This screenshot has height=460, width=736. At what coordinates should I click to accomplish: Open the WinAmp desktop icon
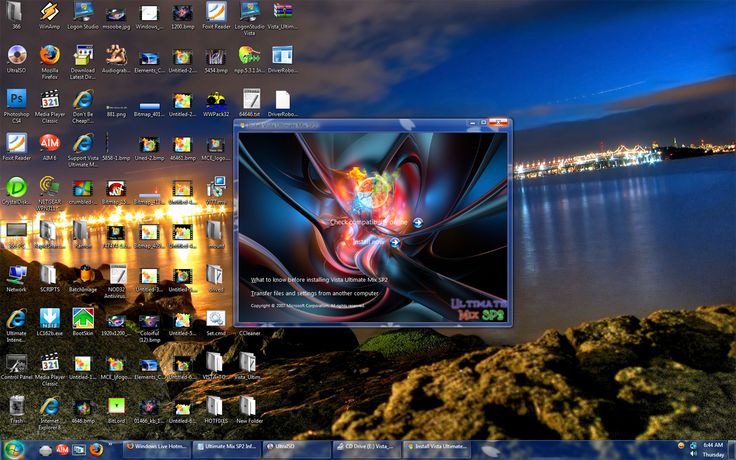49,15
